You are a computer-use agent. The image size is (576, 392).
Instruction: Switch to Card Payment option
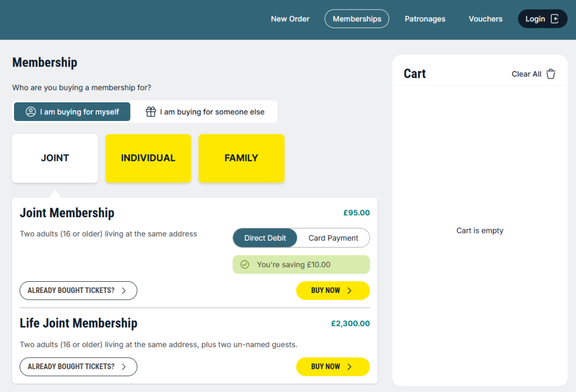(x=333, y=238)
